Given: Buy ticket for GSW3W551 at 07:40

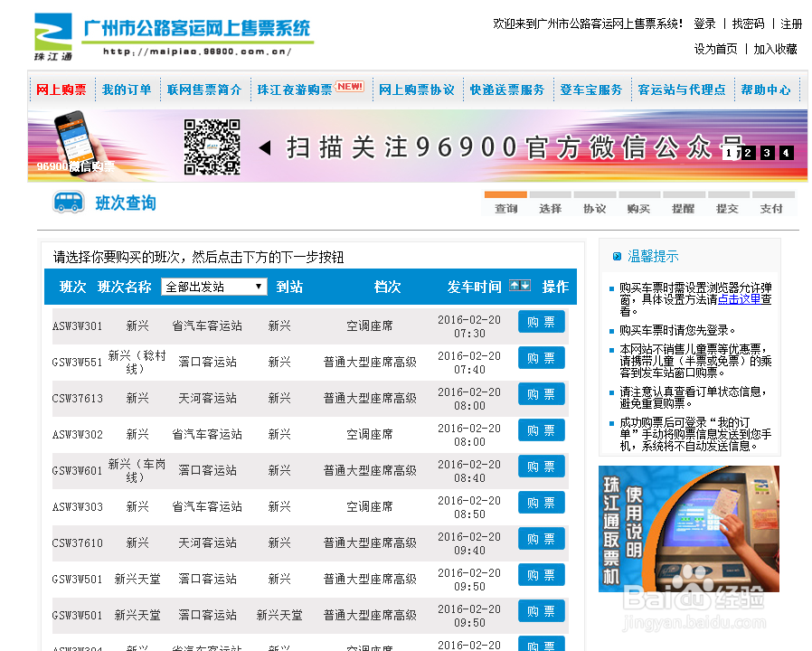Looking at the screenshot, I should [x=541, y=358].
